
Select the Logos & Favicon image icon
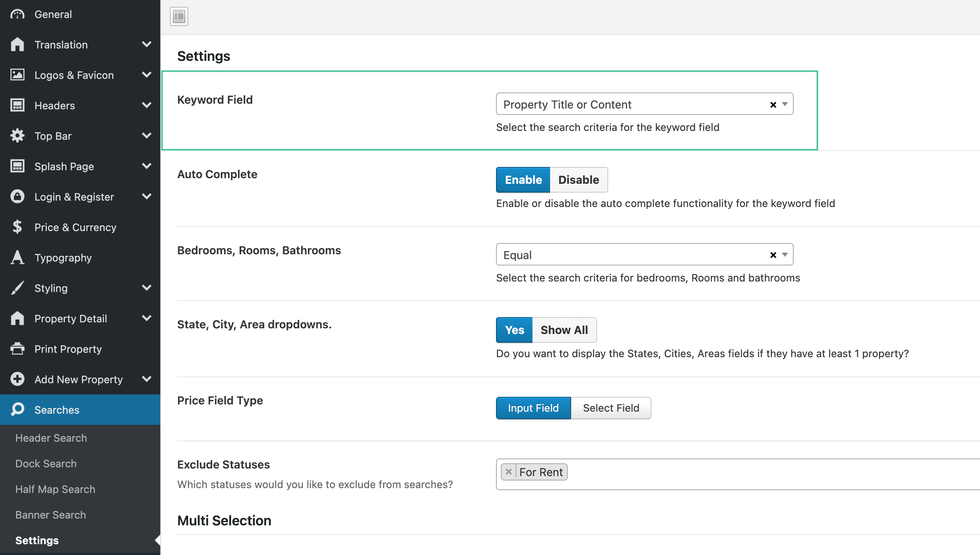point(17,75)
